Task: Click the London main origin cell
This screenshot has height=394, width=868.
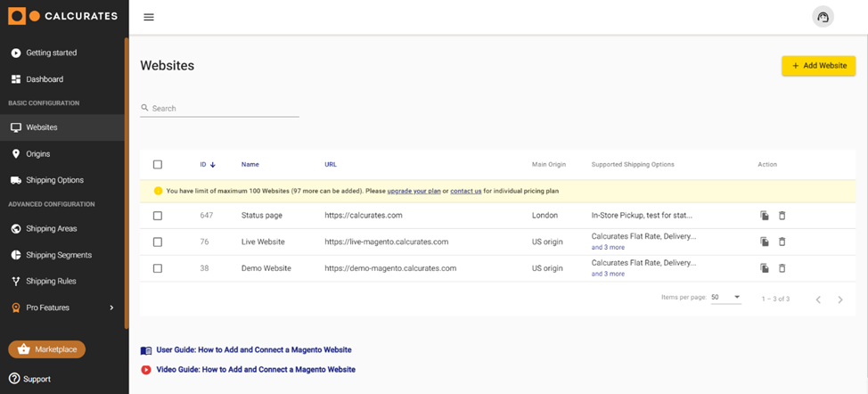Action: click(545, 215)
